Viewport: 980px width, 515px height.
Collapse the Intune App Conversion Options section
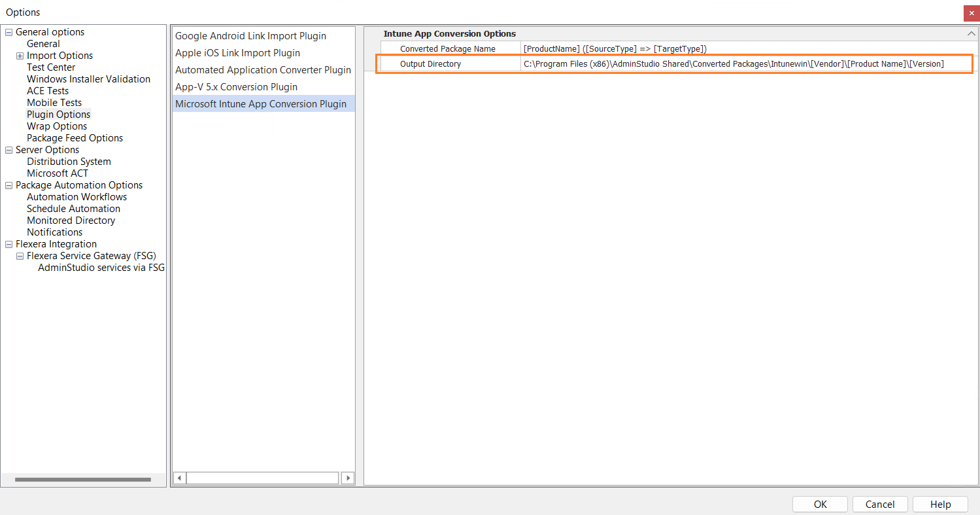tap(971, 34)
